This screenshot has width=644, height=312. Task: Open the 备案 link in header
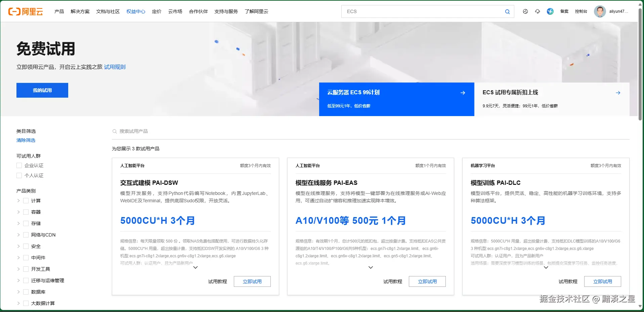pyautogui.click(x=564, y=11)
